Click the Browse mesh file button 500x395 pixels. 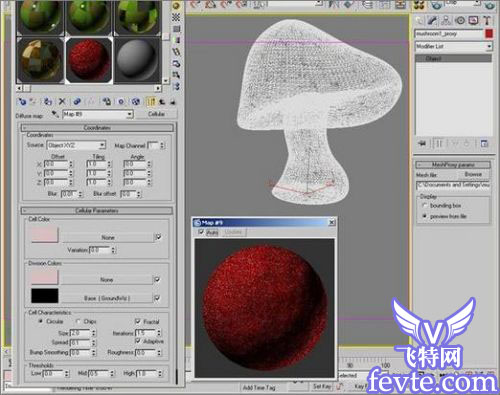coord(473,174)
